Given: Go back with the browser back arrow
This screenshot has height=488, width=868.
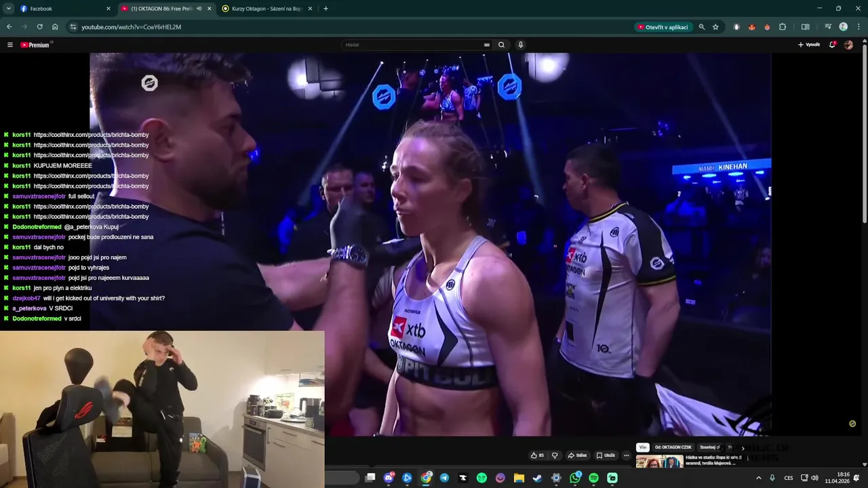Looking at the screenshot, I should (9, 27).
